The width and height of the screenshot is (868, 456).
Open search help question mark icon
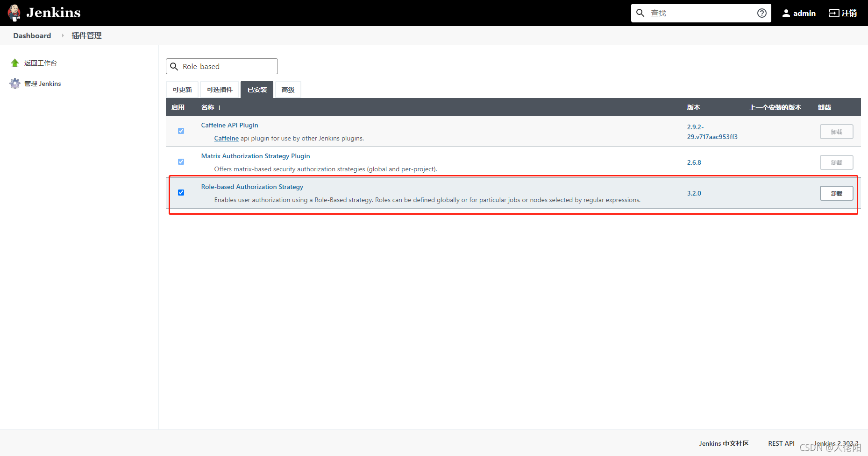762,13
